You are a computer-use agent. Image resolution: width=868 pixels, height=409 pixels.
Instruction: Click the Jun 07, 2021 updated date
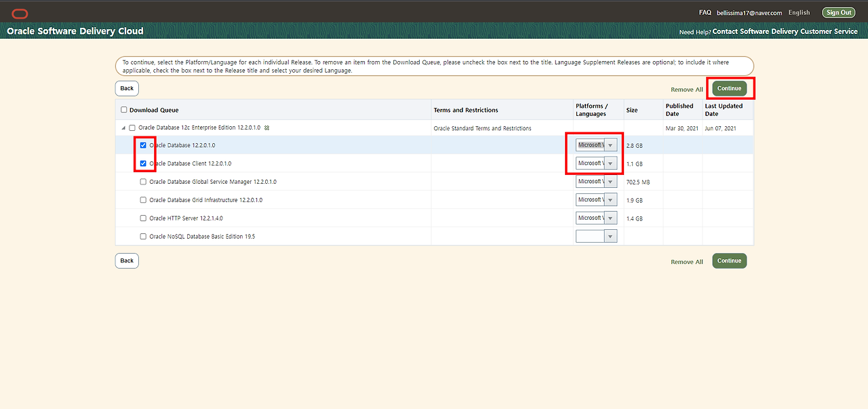[x=719, y=128]
